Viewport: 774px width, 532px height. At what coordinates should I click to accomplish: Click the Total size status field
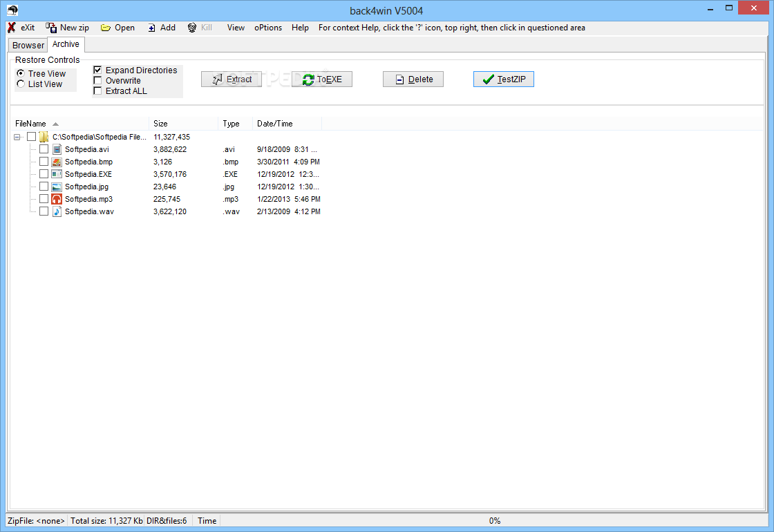[106, 521]
